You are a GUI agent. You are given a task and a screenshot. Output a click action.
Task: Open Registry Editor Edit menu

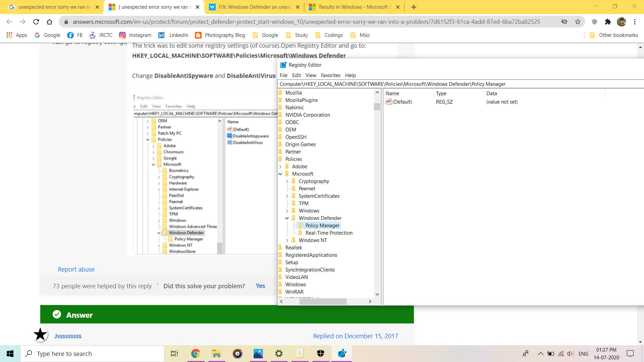[297, 75]
